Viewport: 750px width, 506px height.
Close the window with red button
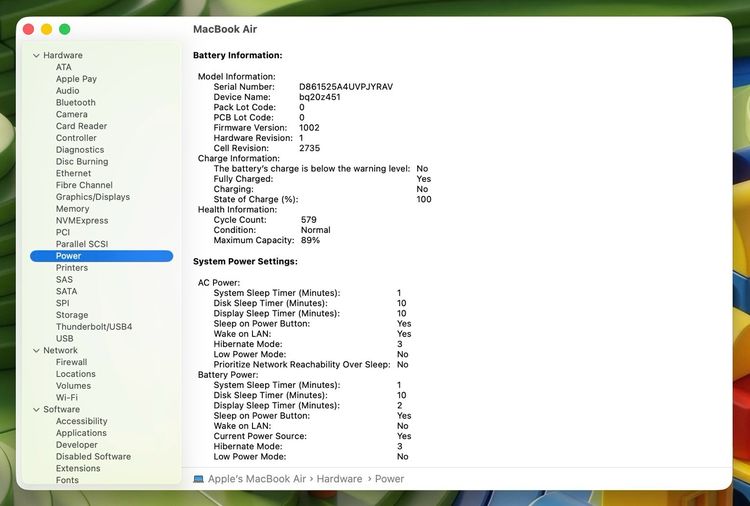[x=28, y=29]
